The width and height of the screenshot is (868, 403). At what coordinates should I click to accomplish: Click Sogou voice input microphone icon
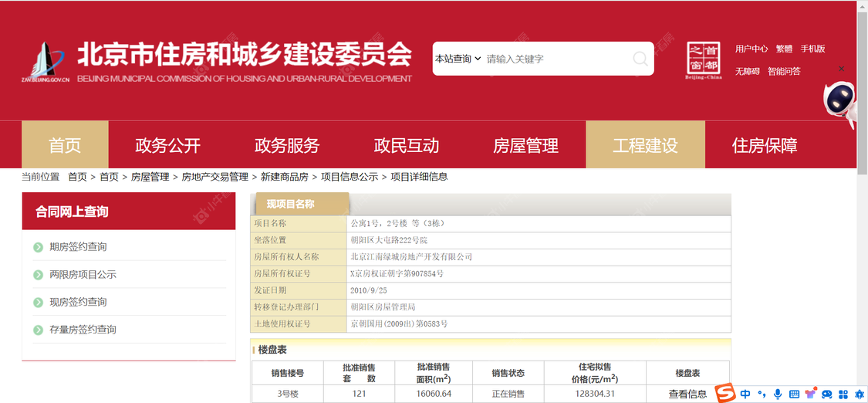778,395
